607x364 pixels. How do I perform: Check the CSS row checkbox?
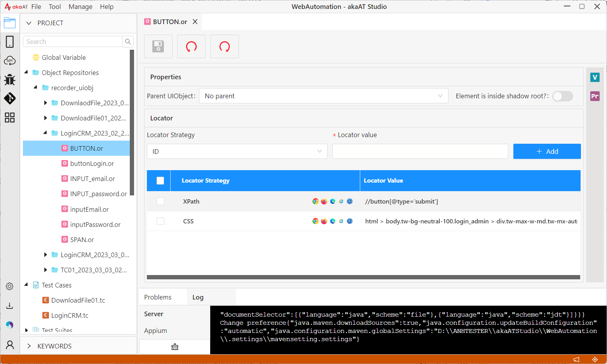click(x=160, y=221)
